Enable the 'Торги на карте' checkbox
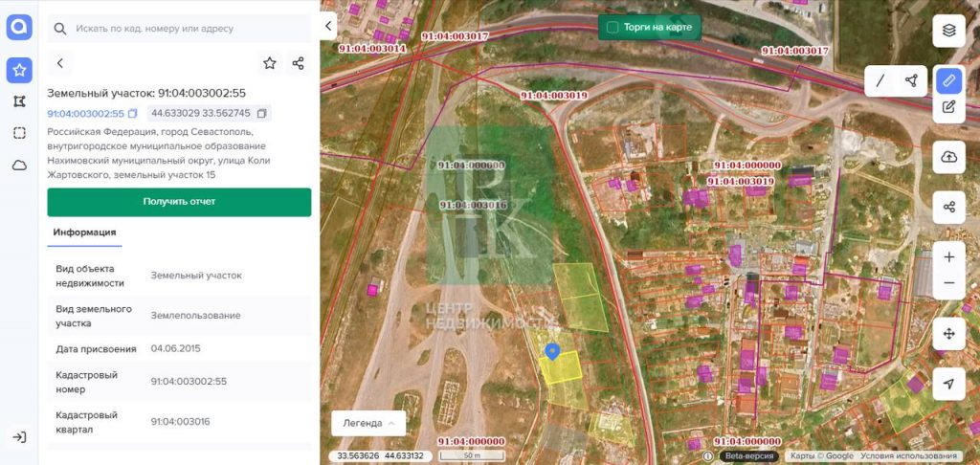980x465 pixels. (612, 28)
